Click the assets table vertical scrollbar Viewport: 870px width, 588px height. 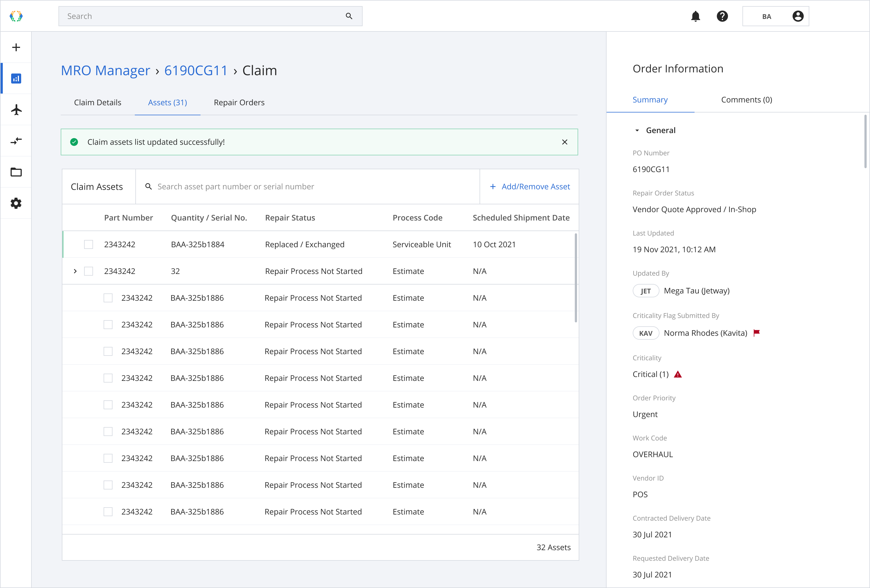point(576,277)
